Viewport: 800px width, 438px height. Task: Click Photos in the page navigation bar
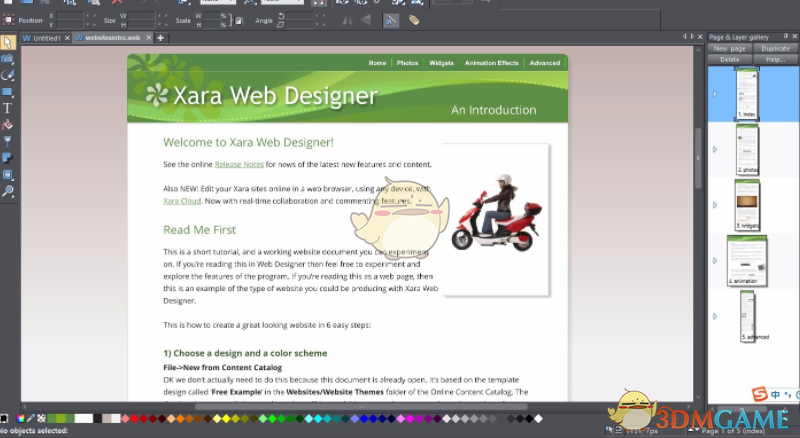point(407,63)
